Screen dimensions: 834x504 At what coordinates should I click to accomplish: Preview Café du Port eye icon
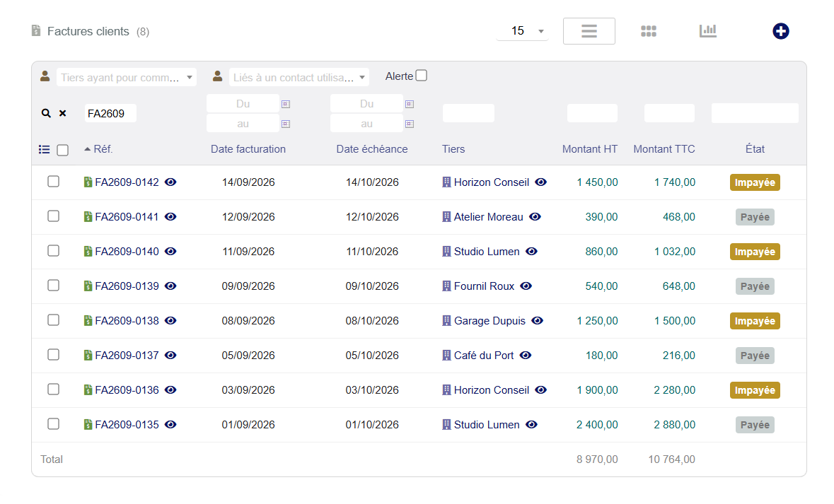tap(526, 355)
